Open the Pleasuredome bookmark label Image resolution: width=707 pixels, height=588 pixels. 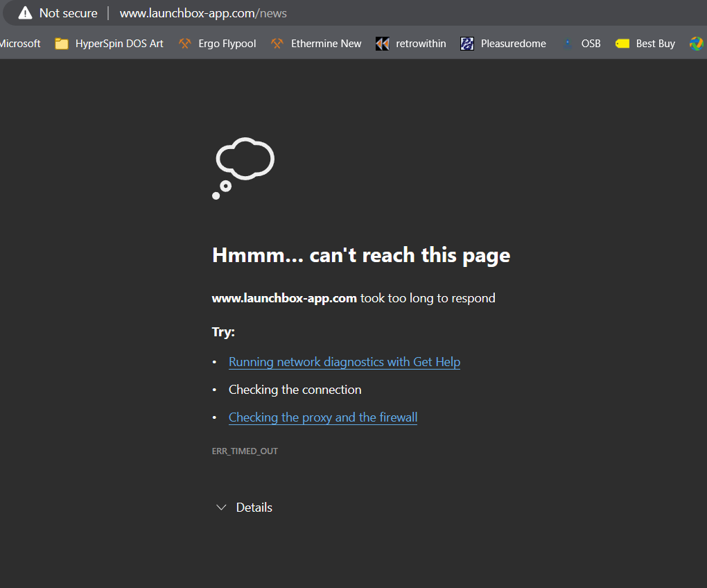point(513,44)
